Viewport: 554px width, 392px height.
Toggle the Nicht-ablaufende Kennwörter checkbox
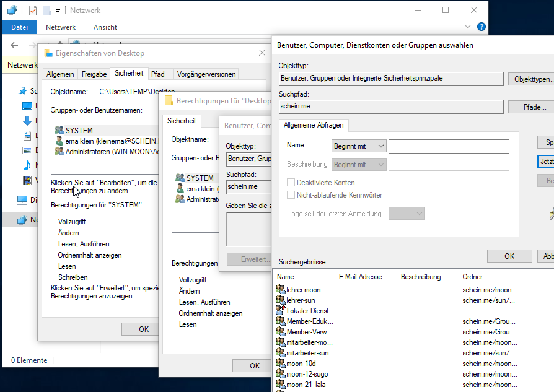291,195
